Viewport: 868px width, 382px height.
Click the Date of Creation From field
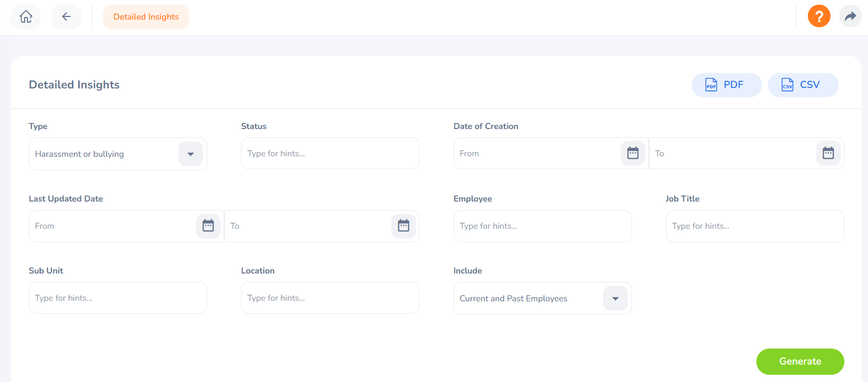(x=535, y=153)
